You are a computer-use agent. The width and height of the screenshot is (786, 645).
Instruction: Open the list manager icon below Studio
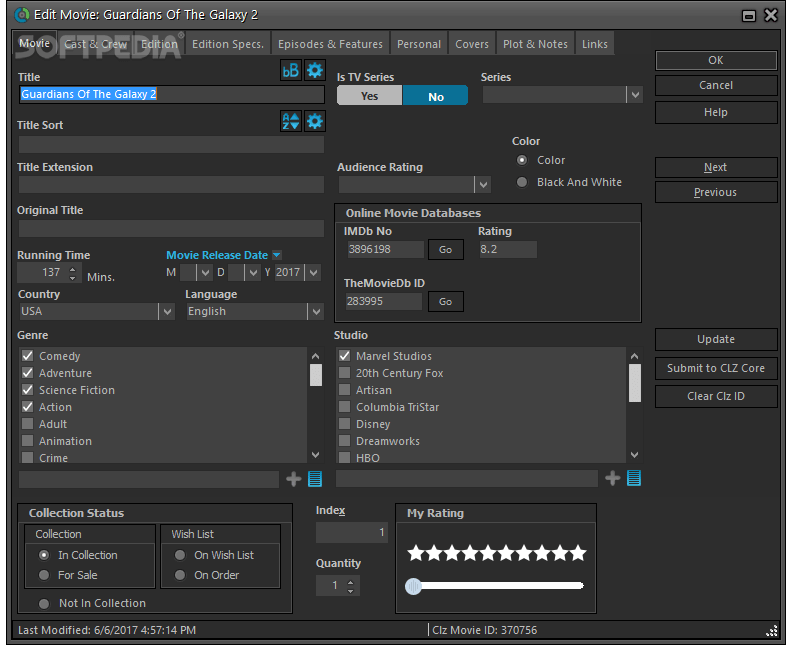click(x=634, y=479)
